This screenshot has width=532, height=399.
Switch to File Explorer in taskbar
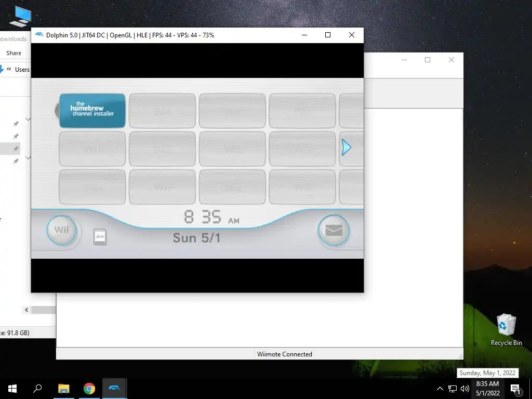[x=63, y=389]
